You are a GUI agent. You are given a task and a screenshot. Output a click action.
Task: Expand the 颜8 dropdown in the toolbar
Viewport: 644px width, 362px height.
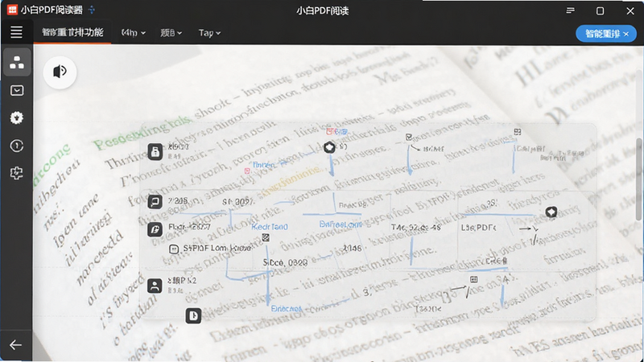click(x=171, y=33)
